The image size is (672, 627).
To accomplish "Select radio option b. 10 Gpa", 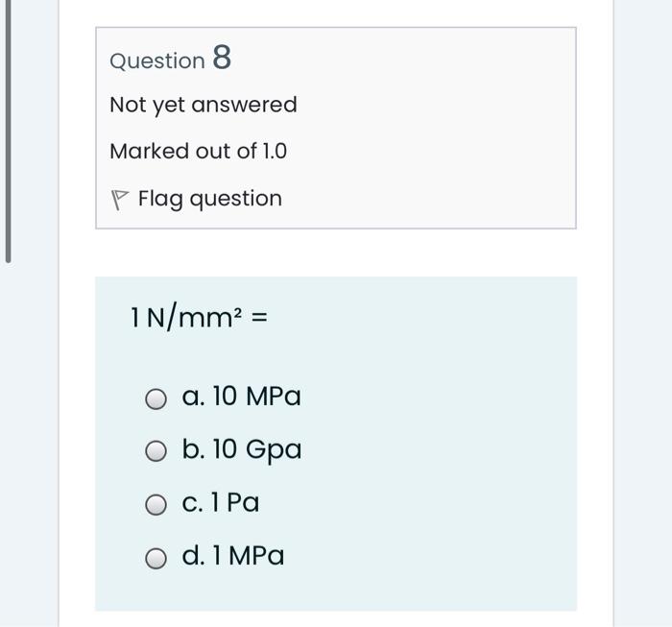I will click(156, 451).
